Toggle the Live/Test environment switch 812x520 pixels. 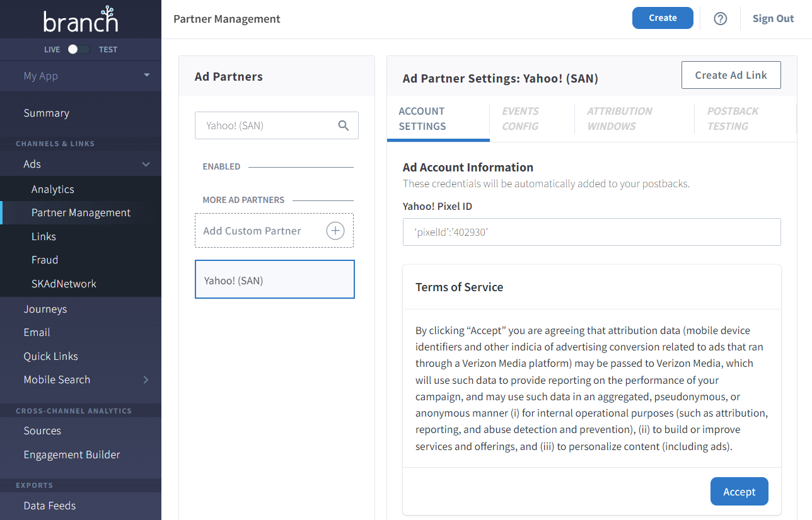[x=79, y=49]
